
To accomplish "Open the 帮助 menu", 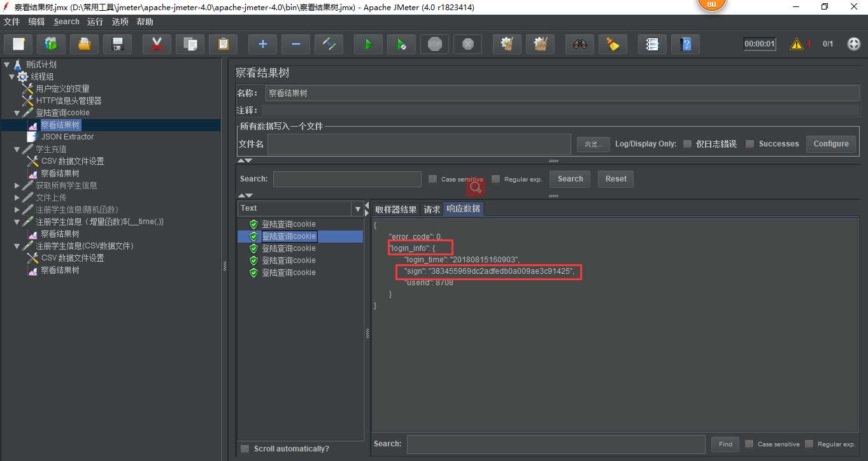I will pos(145,22).
